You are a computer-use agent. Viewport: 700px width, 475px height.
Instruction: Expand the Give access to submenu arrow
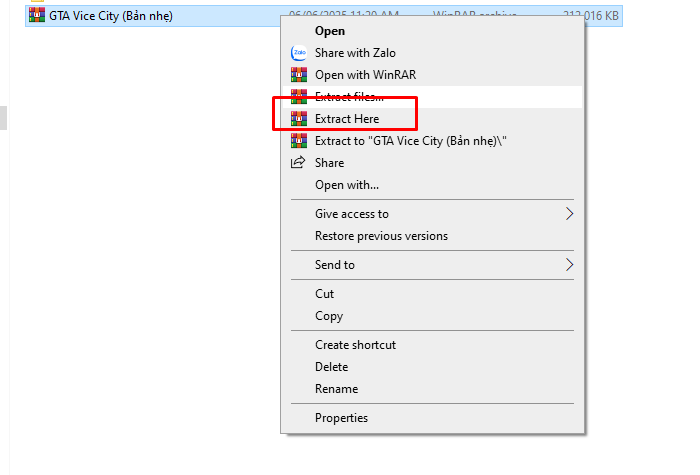pyautogui.click(x=569, y=214)
